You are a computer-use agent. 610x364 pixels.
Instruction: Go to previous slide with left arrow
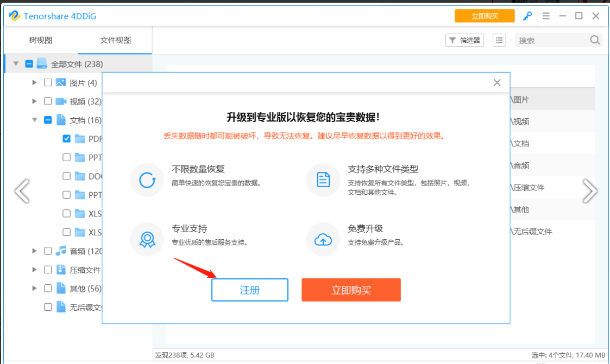tap(22, 191)
